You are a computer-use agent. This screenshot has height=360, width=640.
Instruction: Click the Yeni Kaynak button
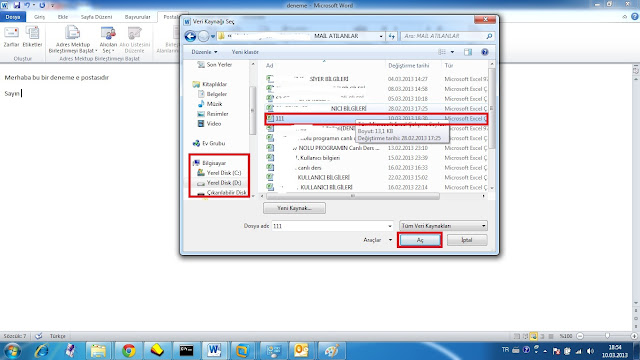tap(294, 208)
